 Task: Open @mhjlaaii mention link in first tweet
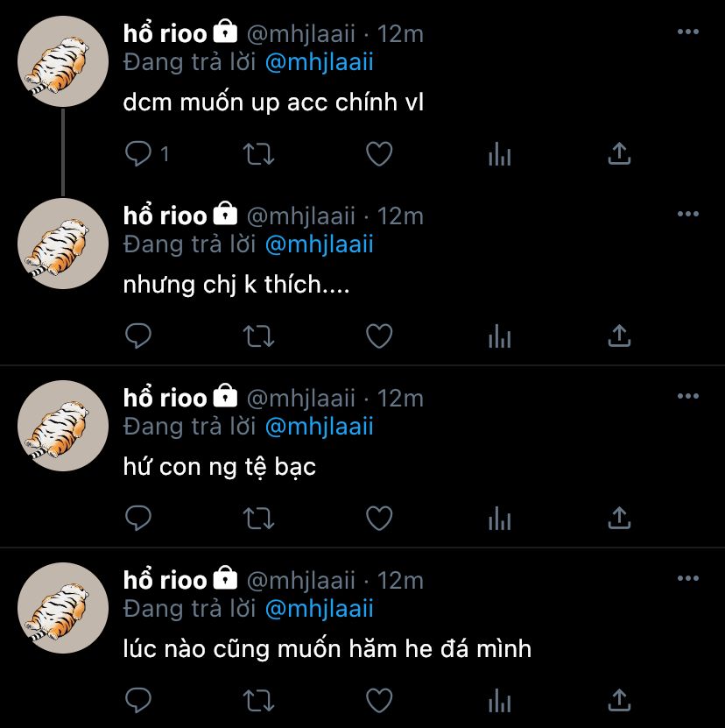pos(319,62)
